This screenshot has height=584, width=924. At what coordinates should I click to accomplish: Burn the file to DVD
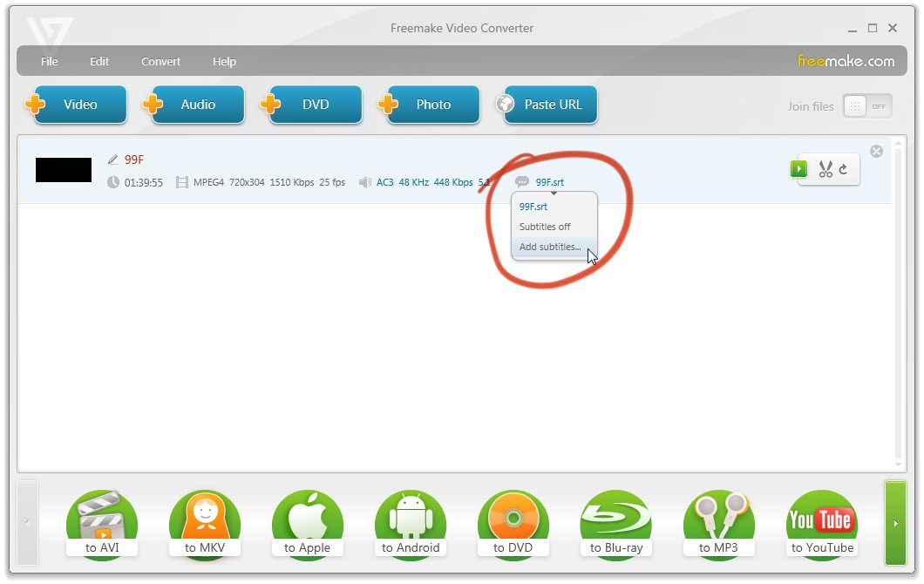(513, 525)
